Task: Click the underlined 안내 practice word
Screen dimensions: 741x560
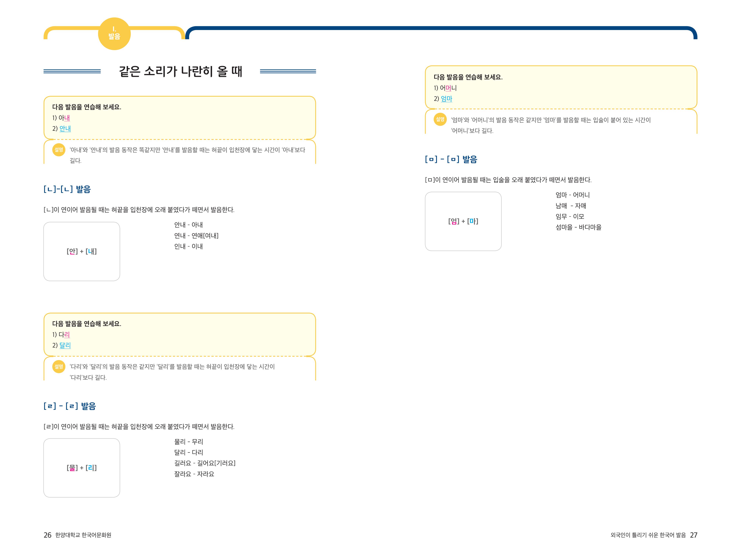Action: pos(65,129)
